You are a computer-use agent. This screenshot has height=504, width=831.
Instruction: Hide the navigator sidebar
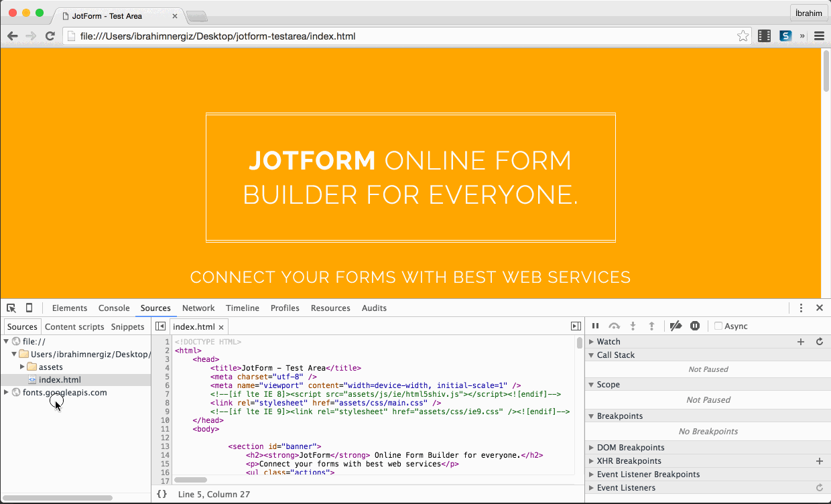pos(160,326)
